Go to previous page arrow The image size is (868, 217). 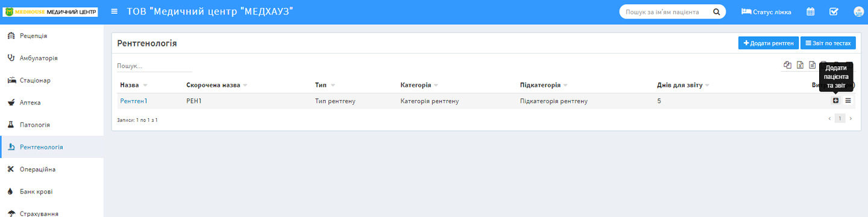coord(829,119)
